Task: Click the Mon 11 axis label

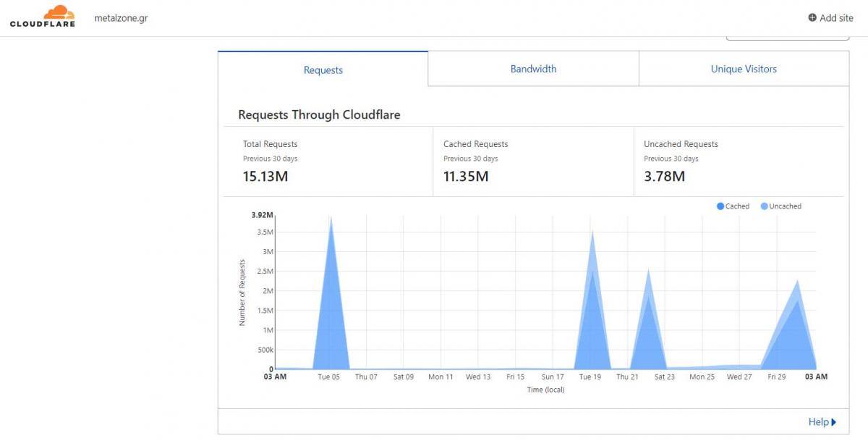Action: [x=441, y=377]
